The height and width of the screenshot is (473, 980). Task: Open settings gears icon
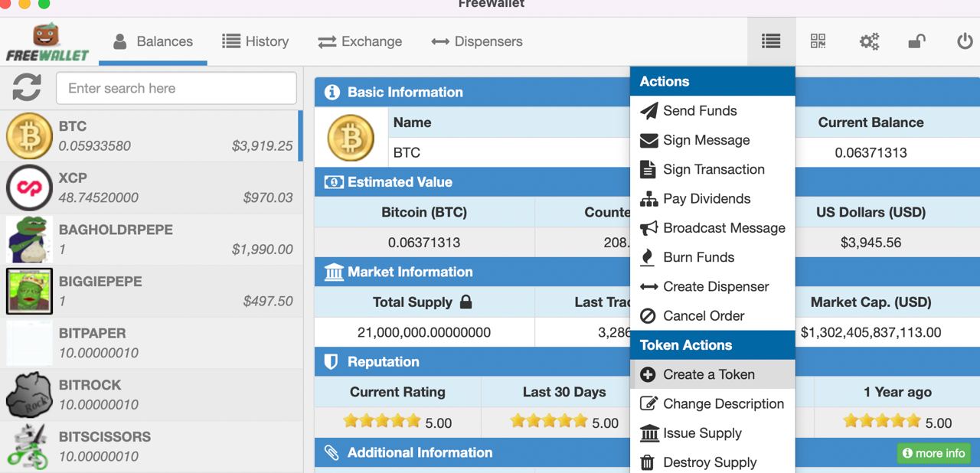tap(869, 41)
